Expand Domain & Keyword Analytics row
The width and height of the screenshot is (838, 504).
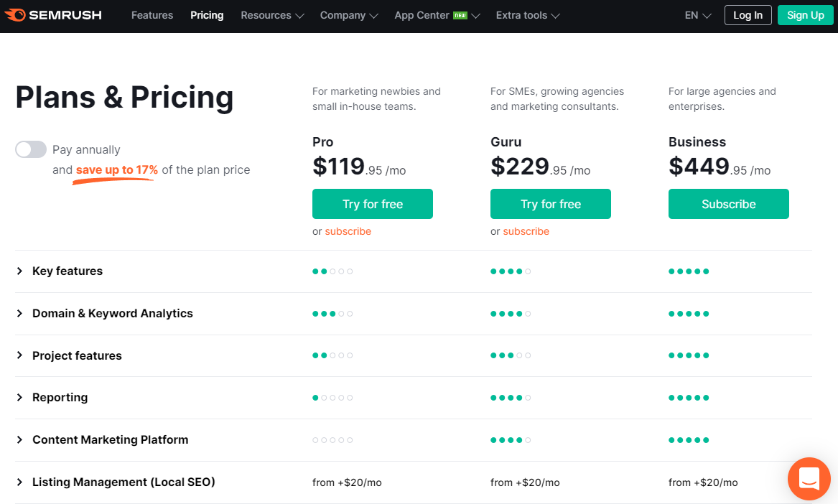coord(414,313)
